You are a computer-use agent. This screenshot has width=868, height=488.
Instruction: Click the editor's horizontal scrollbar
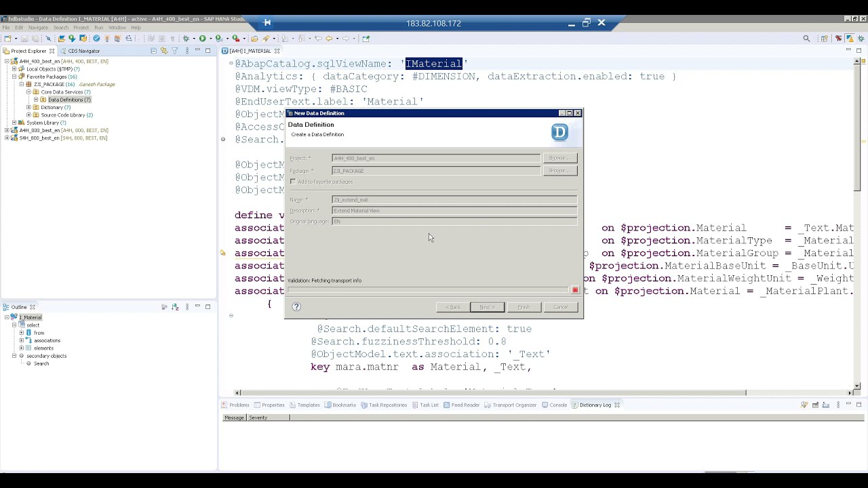click(494, 392)
